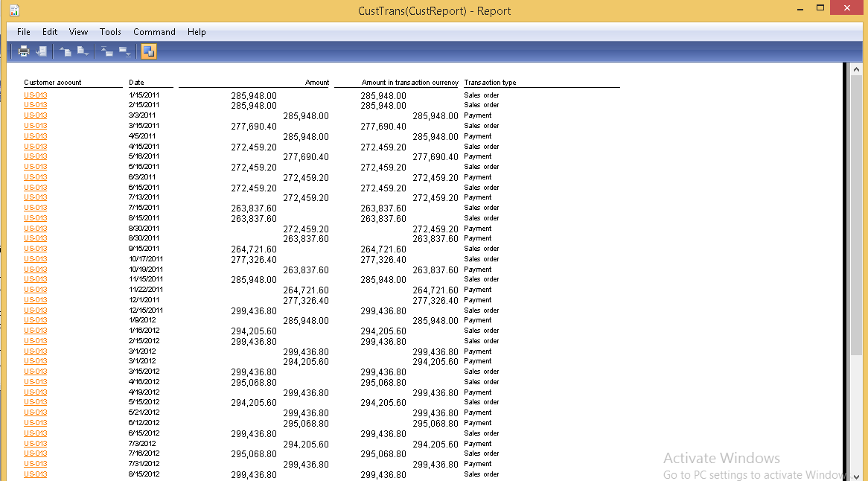Go to the previous page of the report
The image size is (868, 481).
pos(66,51)
